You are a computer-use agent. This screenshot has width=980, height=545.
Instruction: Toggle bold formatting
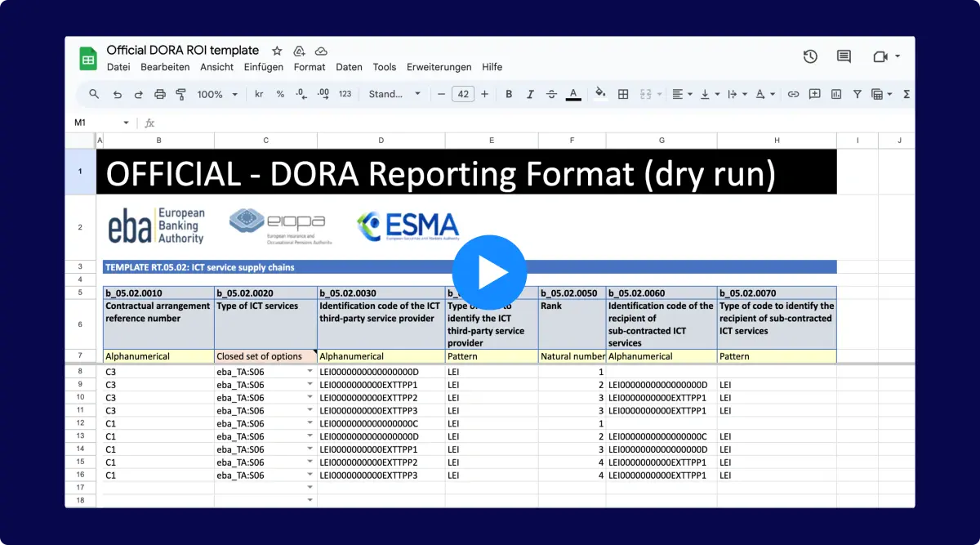coord(509,94)
